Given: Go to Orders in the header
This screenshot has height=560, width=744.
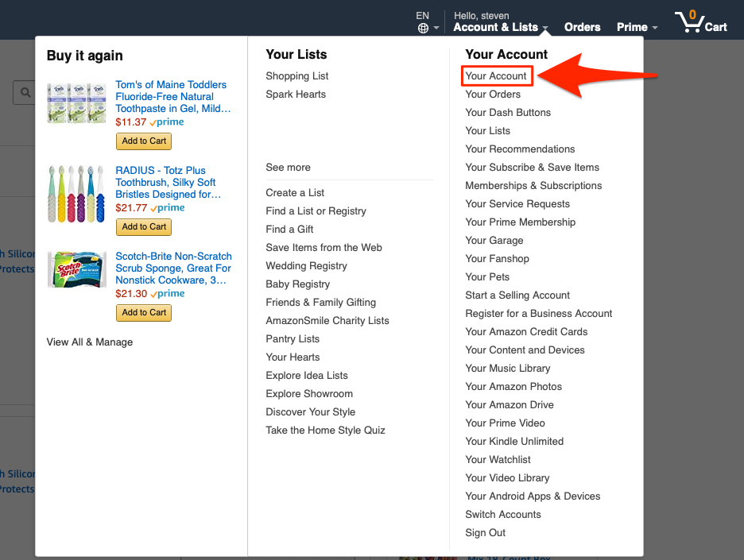Looking at the screenshot, I should click(582, 27).
